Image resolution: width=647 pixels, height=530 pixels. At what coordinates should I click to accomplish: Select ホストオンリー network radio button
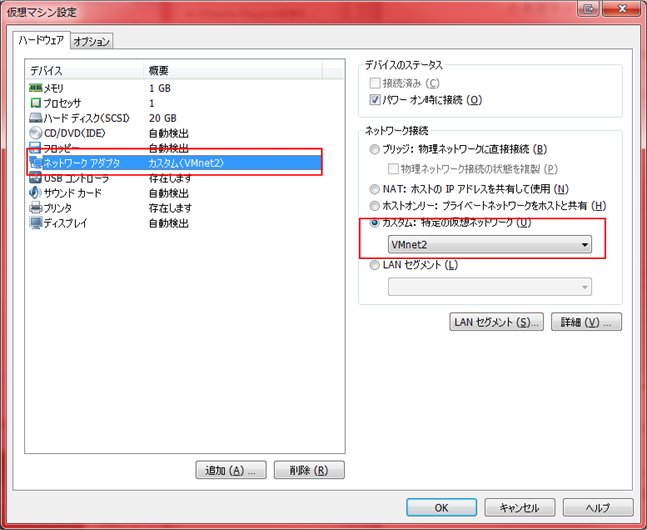pos(375,206)
